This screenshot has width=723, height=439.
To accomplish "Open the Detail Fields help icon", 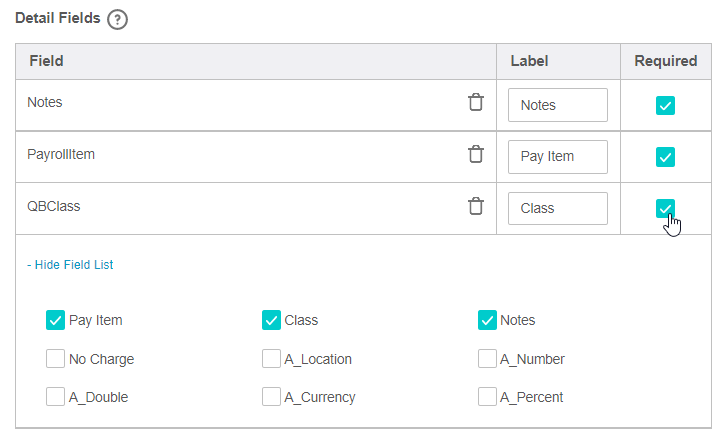I will click(x=118, y=20).
